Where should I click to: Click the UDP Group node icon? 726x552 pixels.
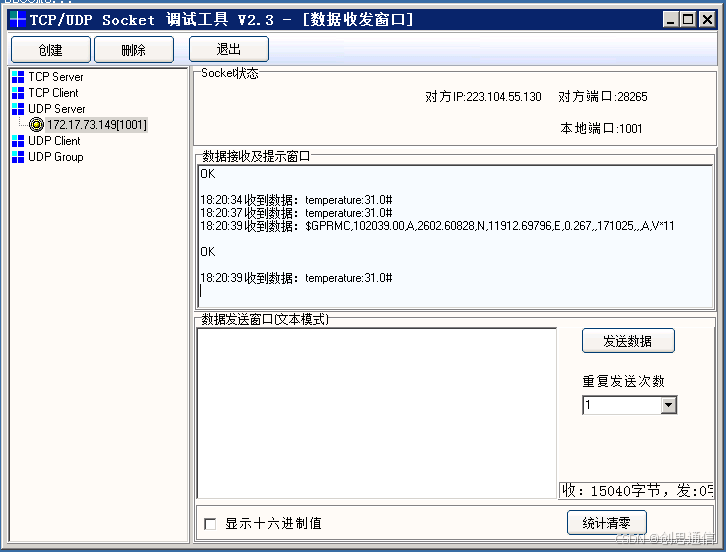coord(18,157)
